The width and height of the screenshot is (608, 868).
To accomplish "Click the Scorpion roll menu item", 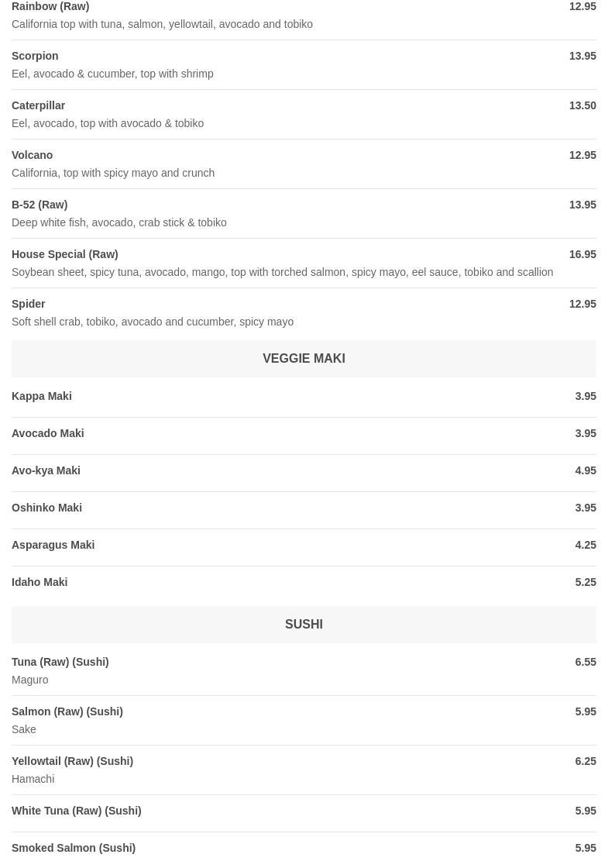I will coord(304,64).
